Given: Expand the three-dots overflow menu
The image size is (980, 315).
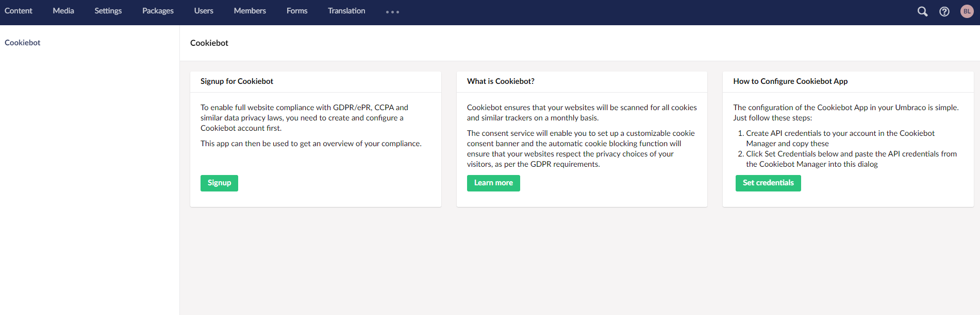Looking at the screenshot, I should 392,12.
